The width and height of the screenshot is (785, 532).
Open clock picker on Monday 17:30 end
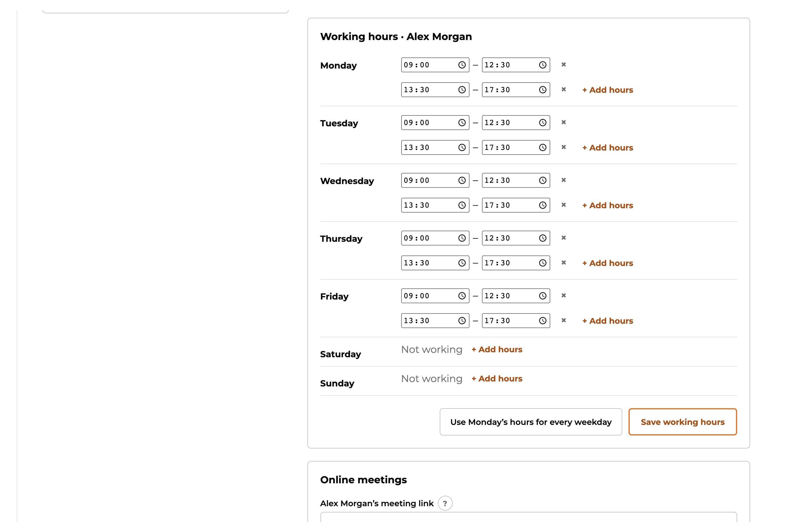(x=542, y=90)
